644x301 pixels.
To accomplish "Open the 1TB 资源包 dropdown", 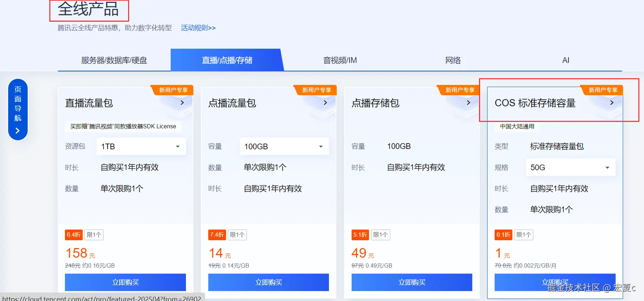I will click(x=141, y=146).
